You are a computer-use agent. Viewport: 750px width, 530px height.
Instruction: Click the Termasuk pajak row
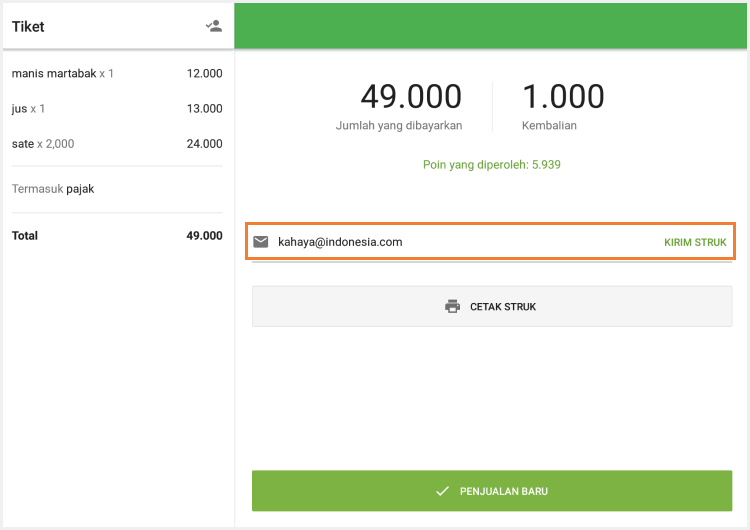click(53, 188)
